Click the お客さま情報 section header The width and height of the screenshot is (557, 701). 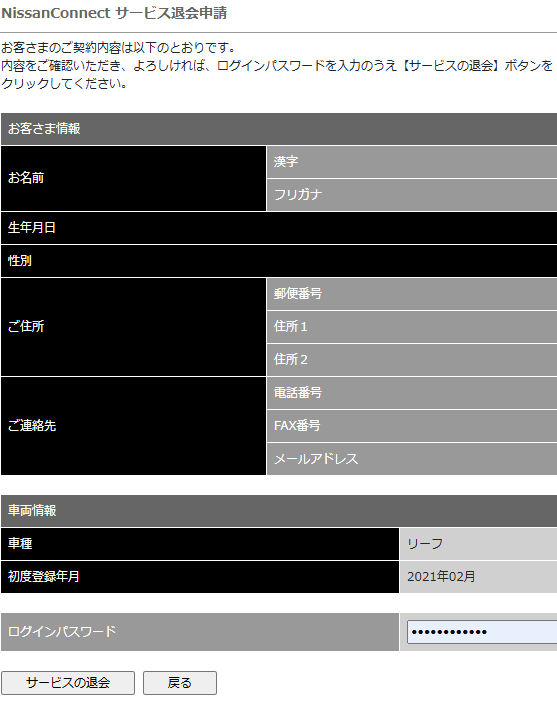279,129
